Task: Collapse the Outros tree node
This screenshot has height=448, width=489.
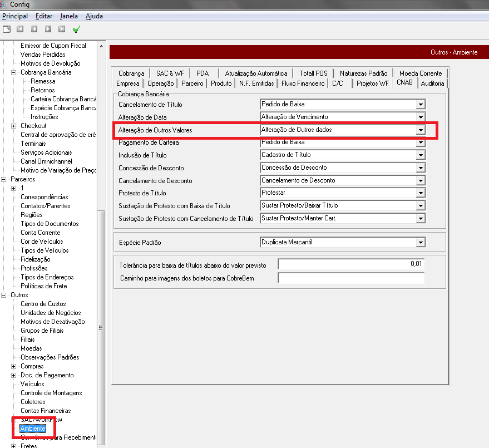Action: (x=4, y=295)
